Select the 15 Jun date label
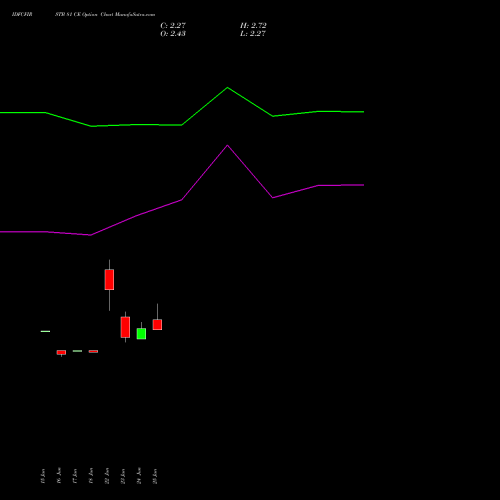This screenshot has width=500, height=500. pyautogui.click(x=42, y=476)
